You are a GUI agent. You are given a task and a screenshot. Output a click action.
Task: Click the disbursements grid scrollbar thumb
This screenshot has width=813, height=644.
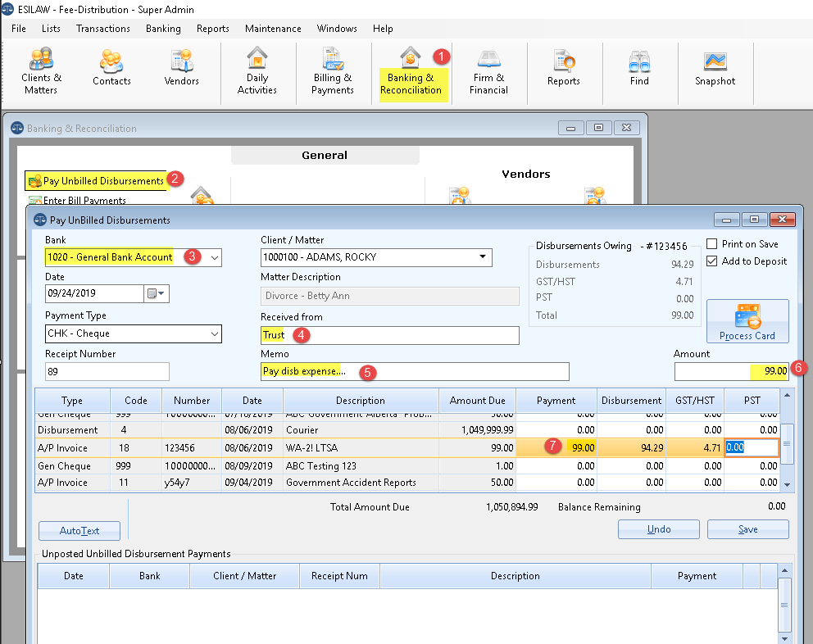[x=787, y=444]
